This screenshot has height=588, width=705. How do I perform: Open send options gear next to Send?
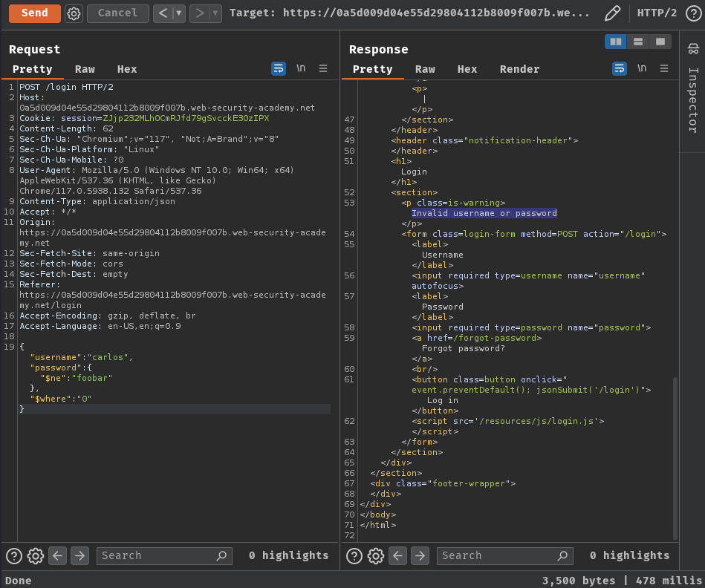tap(74, 13)
